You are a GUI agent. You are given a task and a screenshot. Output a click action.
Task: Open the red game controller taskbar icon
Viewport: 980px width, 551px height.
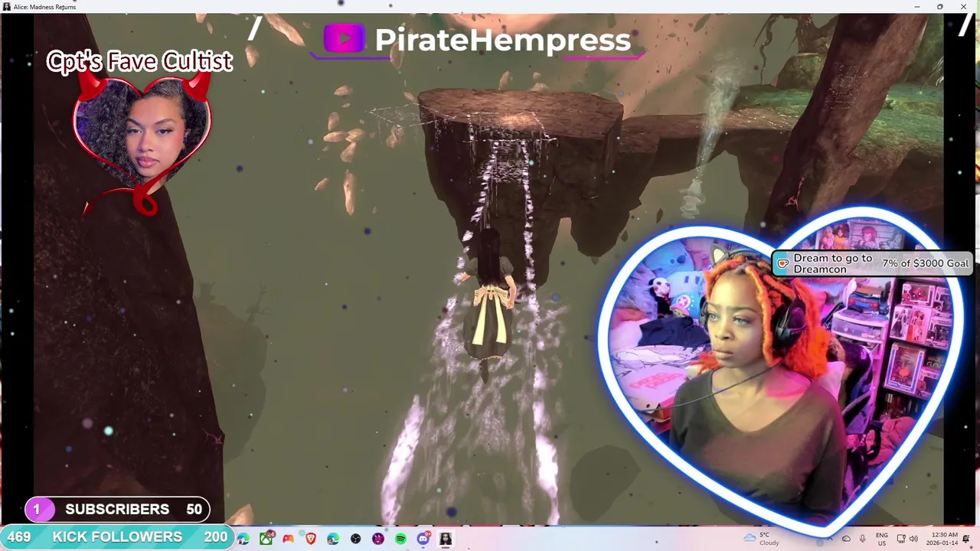tap(288, 539)
